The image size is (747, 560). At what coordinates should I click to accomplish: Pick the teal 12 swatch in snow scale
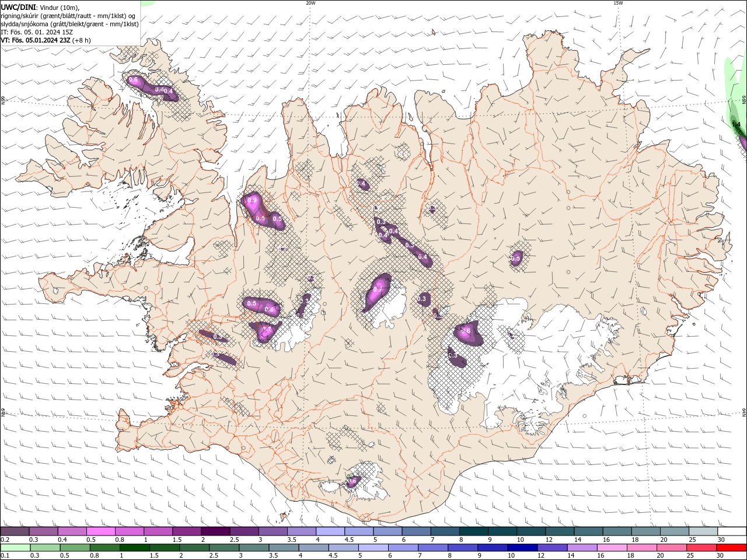tap(560, 531)
